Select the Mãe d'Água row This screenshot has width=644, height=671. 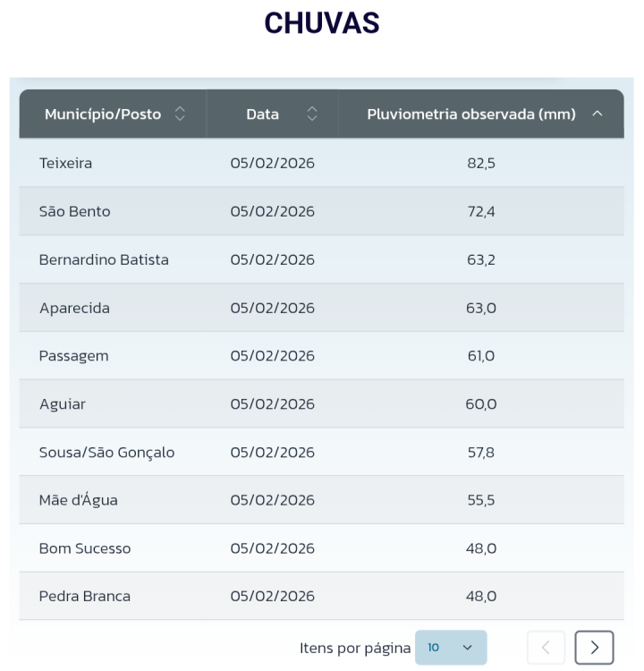(79, 500)
